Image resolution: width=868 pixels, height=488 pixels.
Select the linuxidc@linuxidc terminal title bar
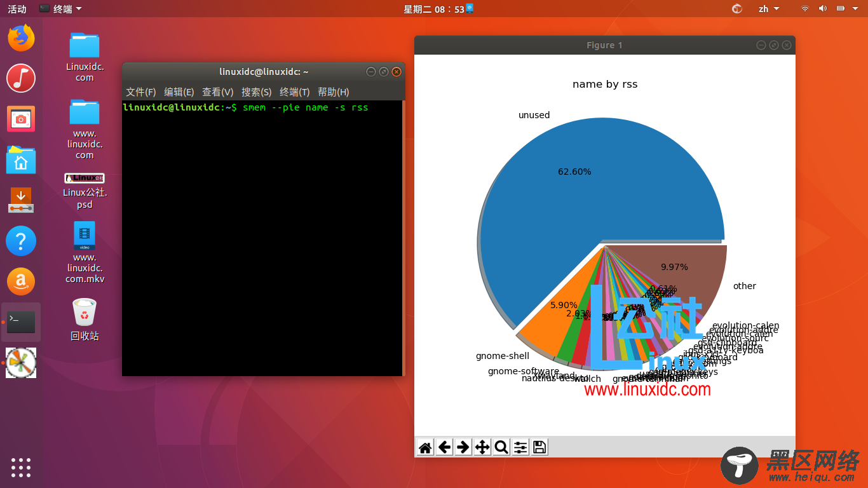(x=264, y=72)
